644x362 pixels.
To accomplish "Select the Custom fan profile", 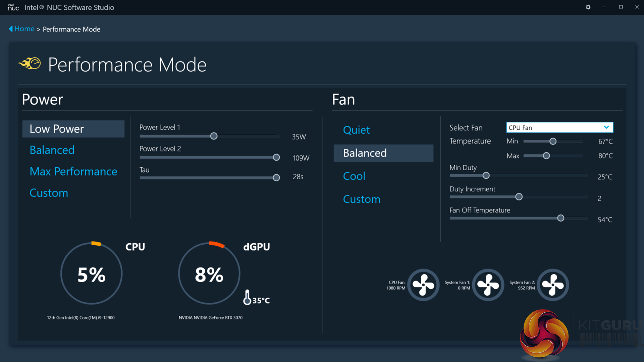I will pos(362,199).
